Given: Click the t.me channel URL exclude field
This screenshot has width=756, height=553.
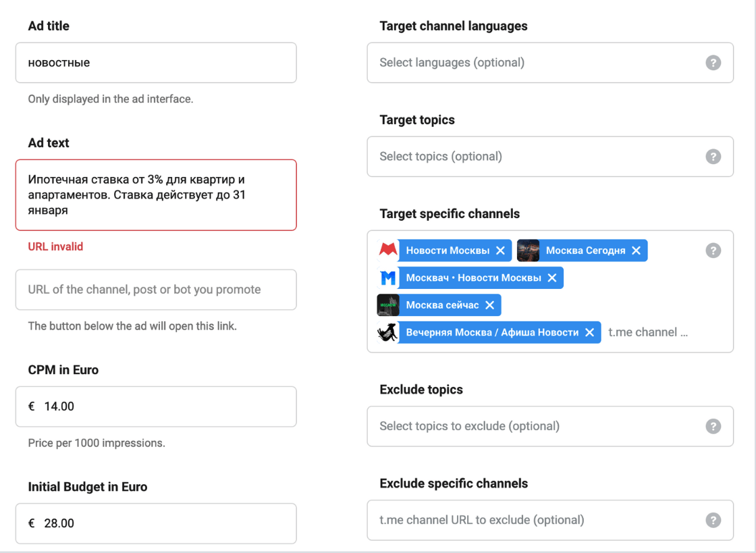Looking at the screenshot, I should coord(533,520).
